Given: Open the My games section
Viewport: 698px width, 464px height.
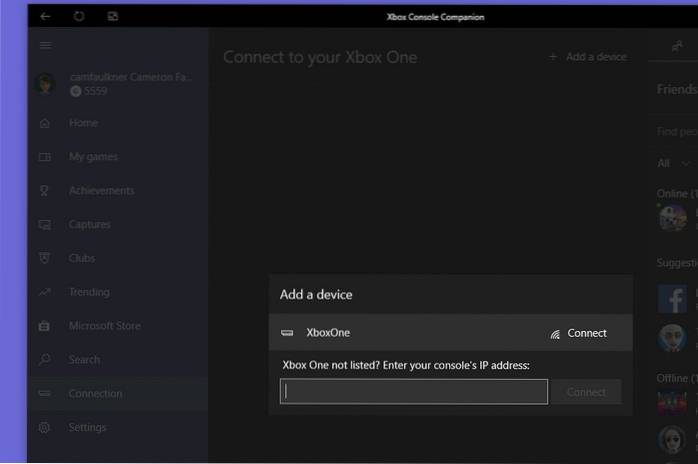Looking at the screenshot, I should pyautogui.click(x=92, y=157).
